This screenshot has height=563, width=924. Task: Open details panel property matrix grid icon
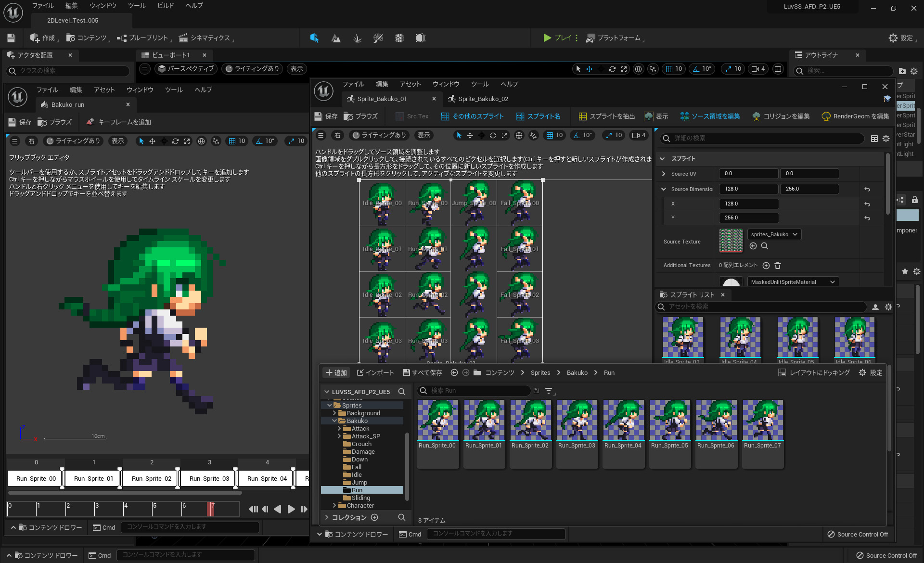pyautogui.click(x=874, y=139)
